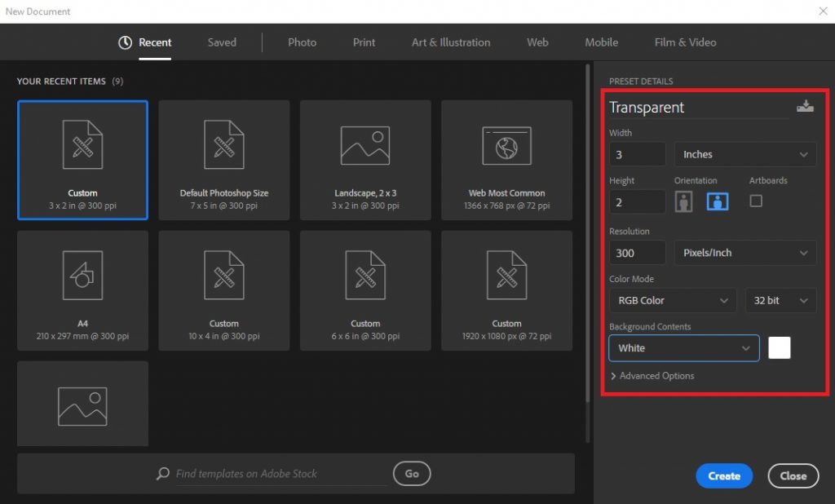Choose the A4 document preset
Viewport: 835px width, 504px height.
coord(82,290)
